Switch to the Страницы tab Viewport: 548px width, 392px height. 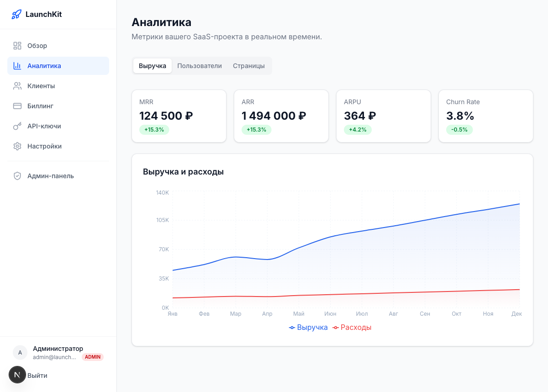(248, 66)
